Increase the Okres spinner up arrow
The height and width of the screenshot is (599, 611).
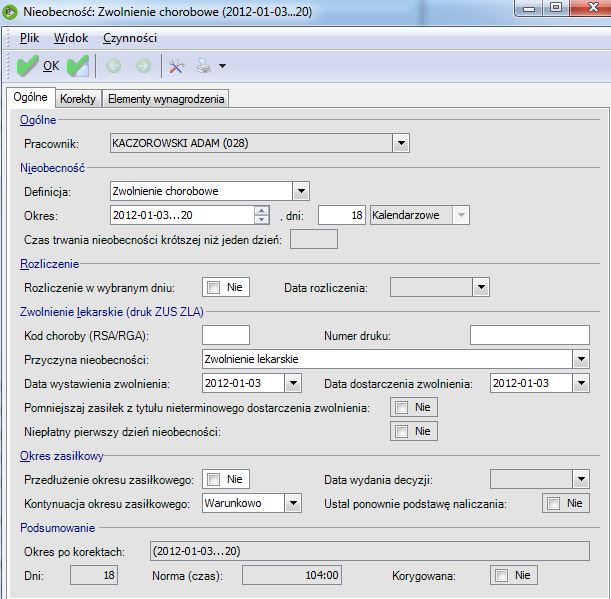(261, 211)
